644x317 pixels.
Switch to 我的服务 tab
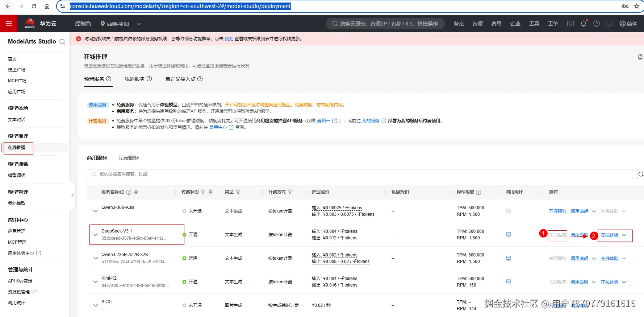(135, 79)
